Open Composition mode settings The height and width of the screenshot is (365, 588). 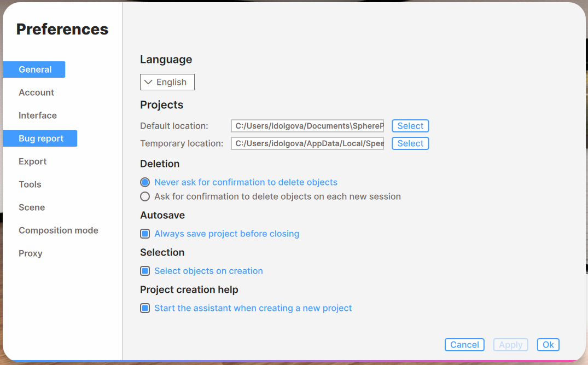pos(58,230)
